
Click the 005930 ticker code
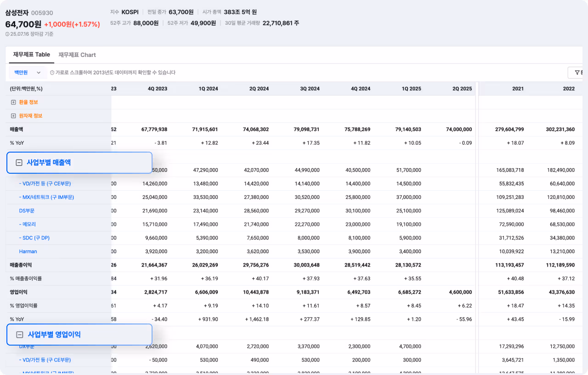pos(42,13)
